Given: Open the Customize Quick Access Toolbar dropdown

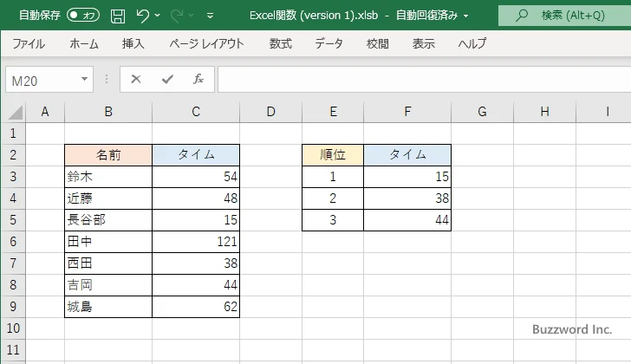Looking at the screenshot, I should [211, 16].
